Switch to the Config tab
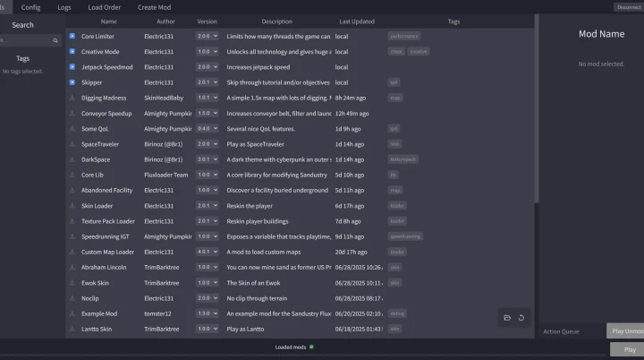Viewport: 644px width, 360px height. [30, 7]
